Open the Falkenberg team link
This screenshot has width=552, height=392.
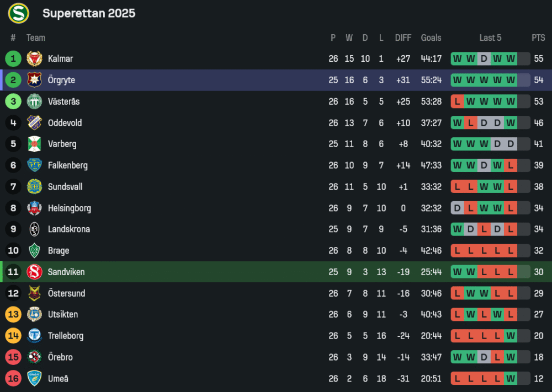point(67,165)
